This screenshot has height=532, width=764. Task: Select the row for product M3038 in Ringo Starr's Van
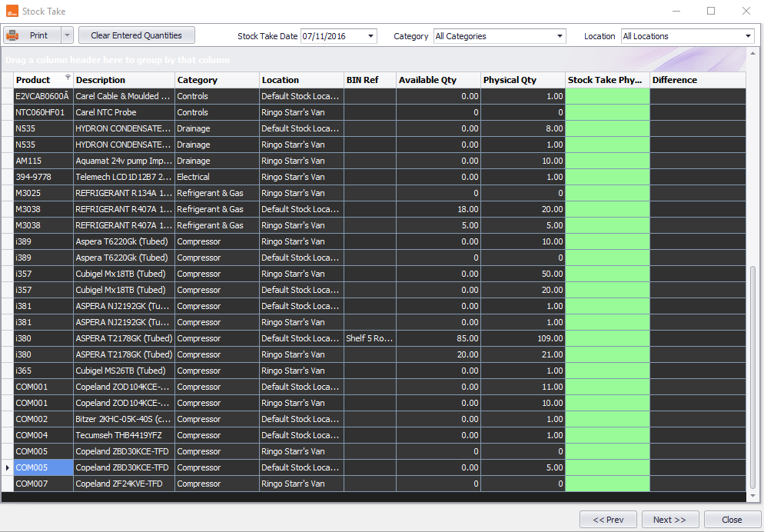231,225
